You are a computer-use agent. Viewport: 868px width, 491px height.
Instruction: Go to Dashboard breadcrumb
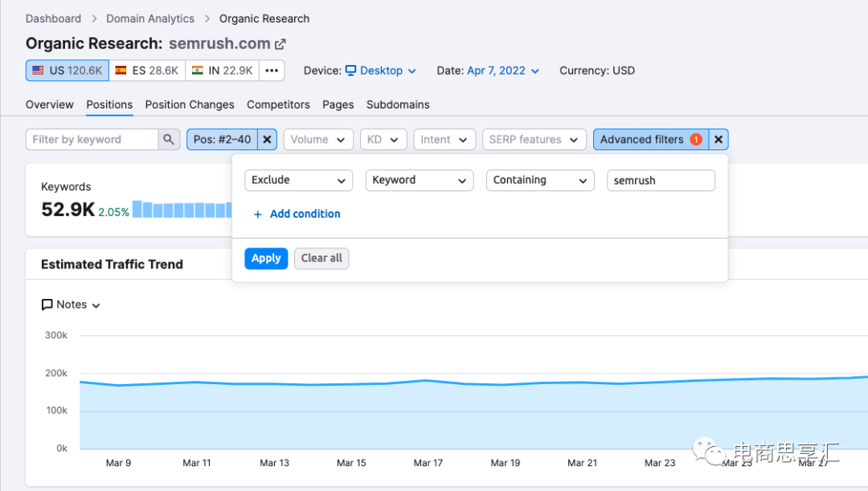53,18
